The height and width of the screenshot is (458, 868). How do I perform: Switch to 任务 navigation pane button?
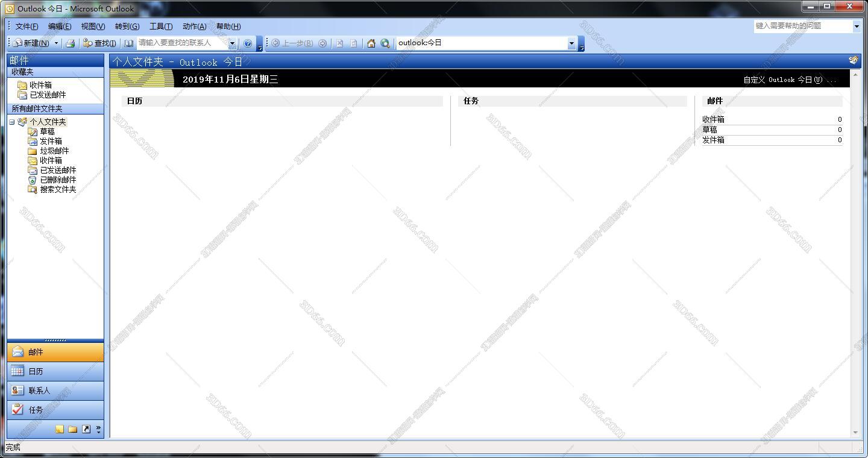click(x=55, y=410)
